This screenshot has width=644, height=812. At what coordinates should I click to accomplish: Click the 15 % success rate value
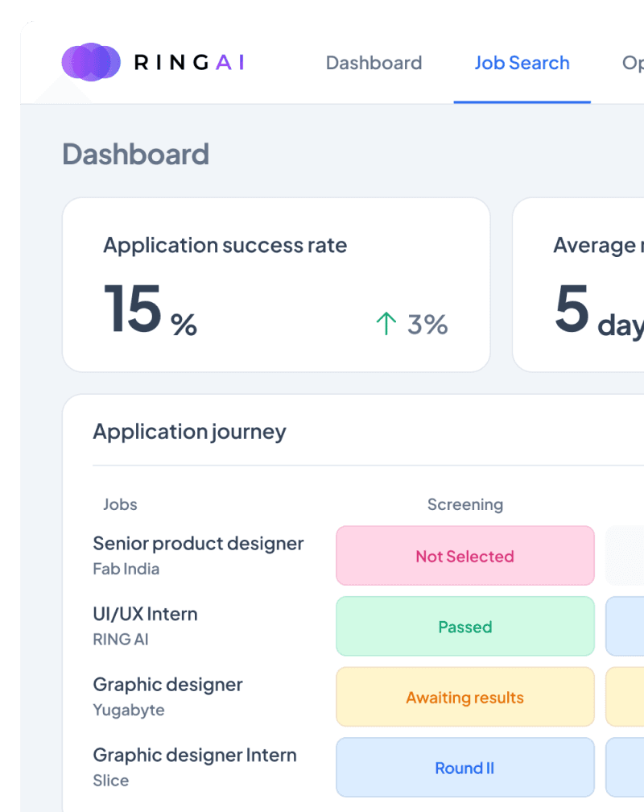150,309
